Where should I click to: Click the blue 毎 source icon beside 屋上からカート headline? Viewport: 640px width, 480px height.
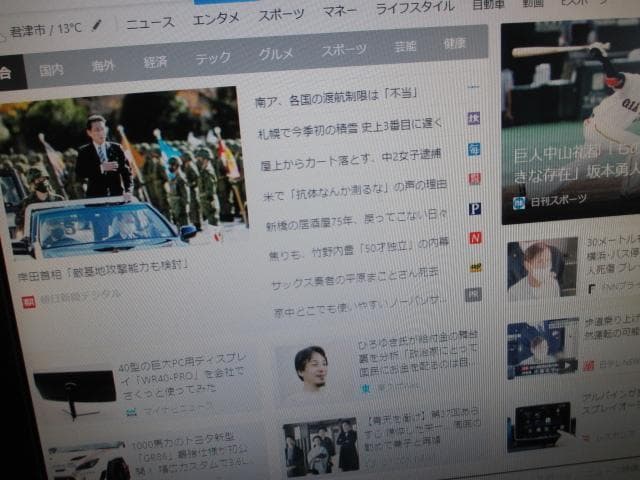pos(474,149)
